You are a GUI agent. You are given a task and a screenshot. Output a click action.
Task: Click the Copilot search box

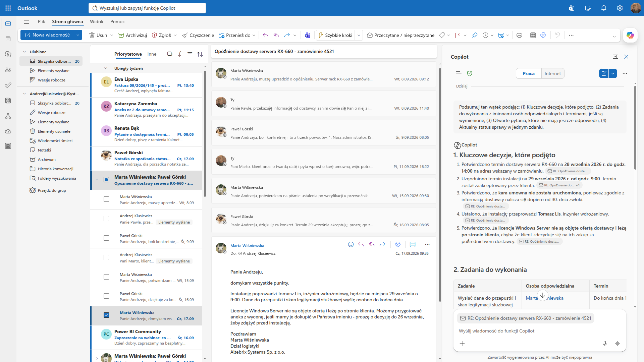click(x=147, y=8)
